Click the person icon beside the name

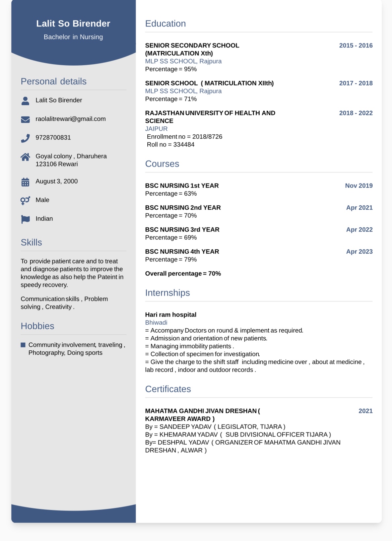click(x=25, y=100)
